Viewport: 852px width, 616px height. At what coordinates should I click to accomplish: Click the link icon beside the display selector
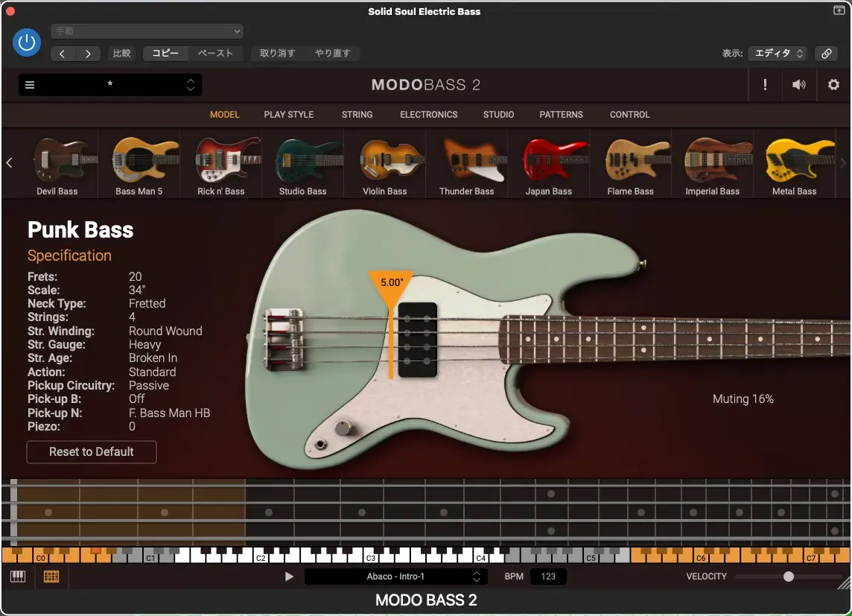(x=826, y=53)
